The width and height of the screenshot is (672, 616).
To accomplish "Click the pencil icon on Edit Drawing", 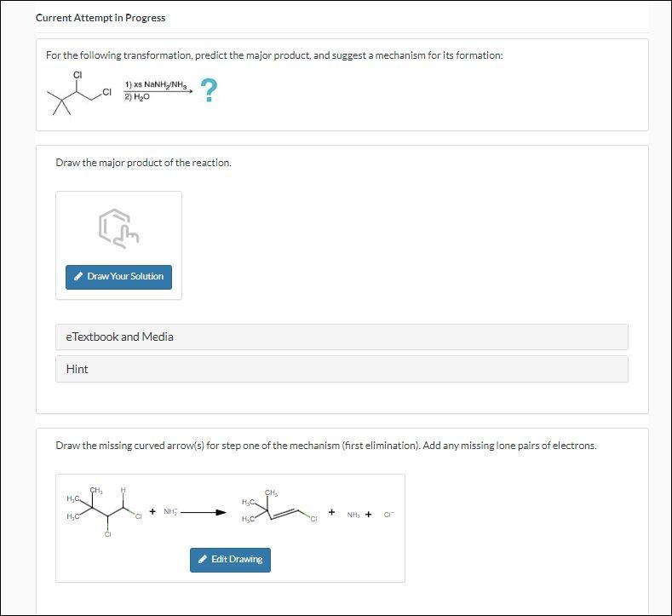I will 202,560.
